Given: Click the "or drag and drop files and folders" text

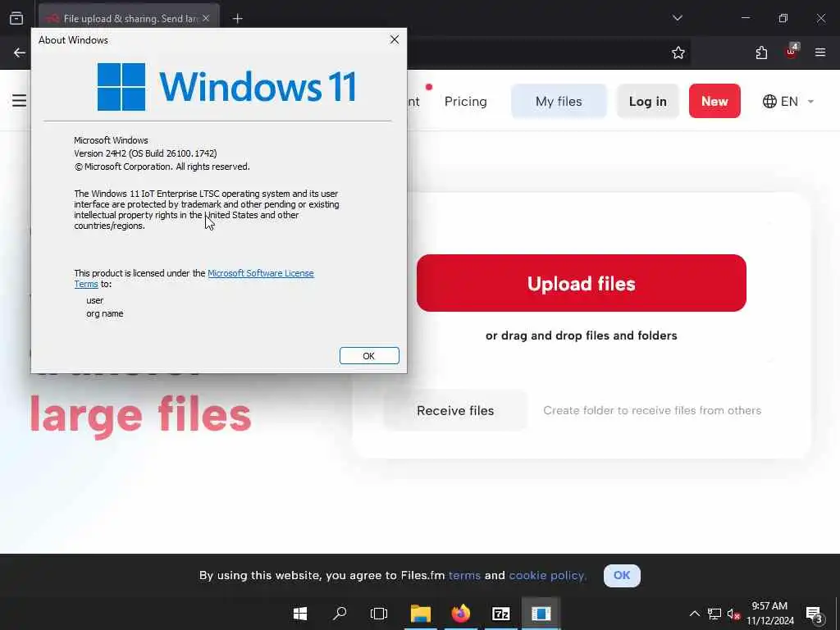Looking at the screenshot, I should pyautogui.click(x=582, y=336).
